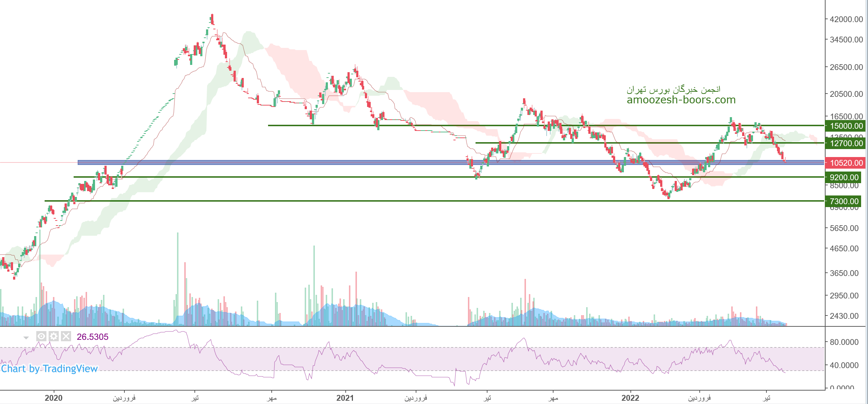Collapse the indicator legend arrow
Image resolution: width=868 pixels, height=404 pixels.
(26, 338)
